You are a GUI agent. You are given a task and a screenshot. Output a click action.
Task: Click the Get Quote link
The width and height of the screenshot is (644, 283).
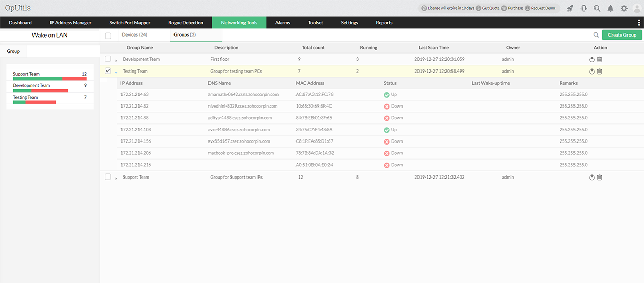pos(491,8)
